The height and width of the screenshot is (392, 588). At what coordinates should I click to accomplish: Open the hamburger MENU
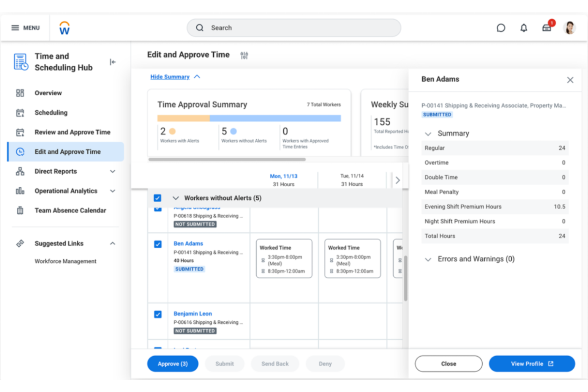point(25,28)
